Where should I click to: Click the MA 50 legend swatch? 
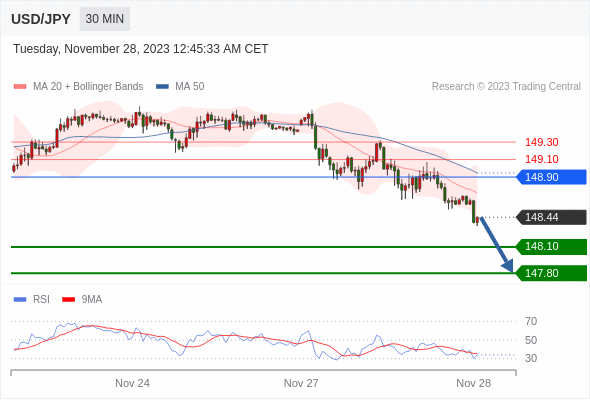coord(162,87)
